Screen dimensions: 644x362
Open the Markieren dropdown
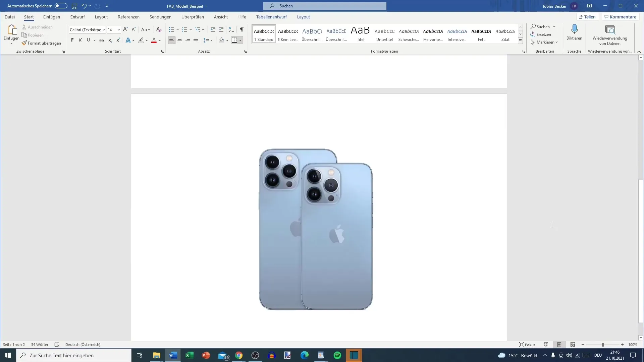[544, 42]
